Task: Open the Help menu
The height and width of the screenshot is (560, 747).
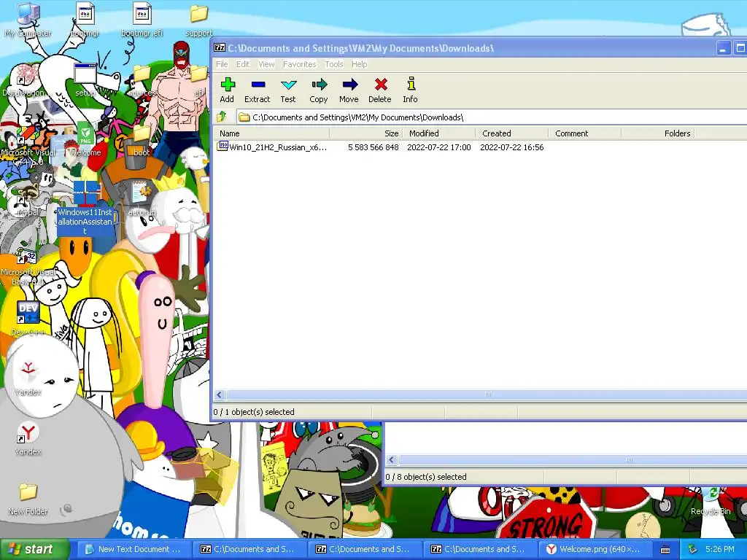Action: [x=359, y=64]
